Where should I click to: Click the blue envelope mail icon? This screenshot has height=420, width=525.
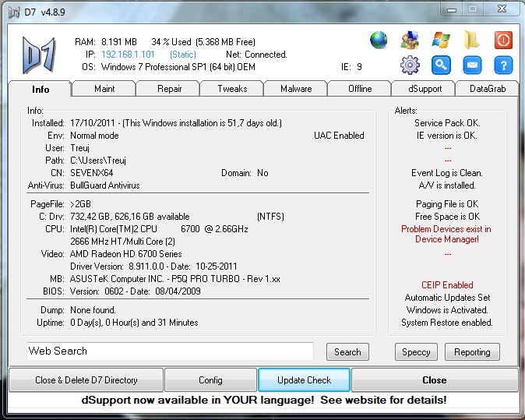coord(472,65)
